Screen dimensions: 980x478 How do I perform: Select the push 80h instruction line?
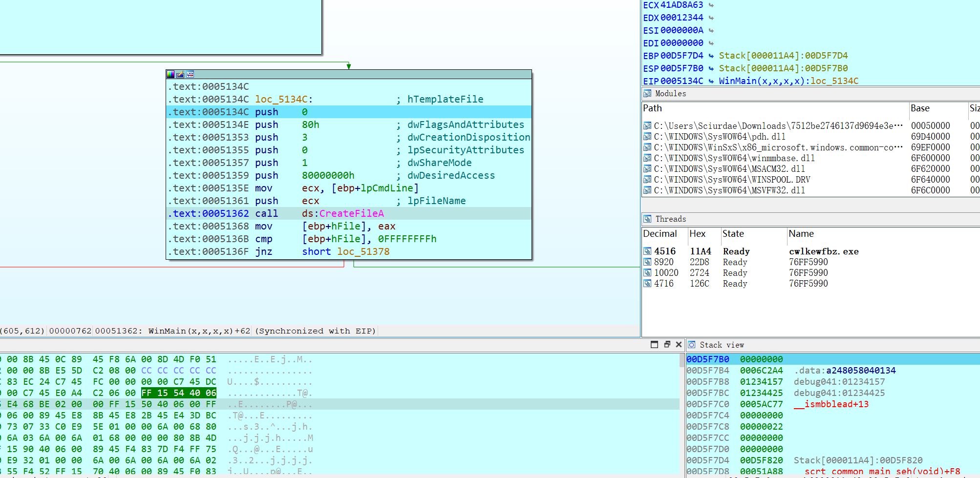(349, 125)
